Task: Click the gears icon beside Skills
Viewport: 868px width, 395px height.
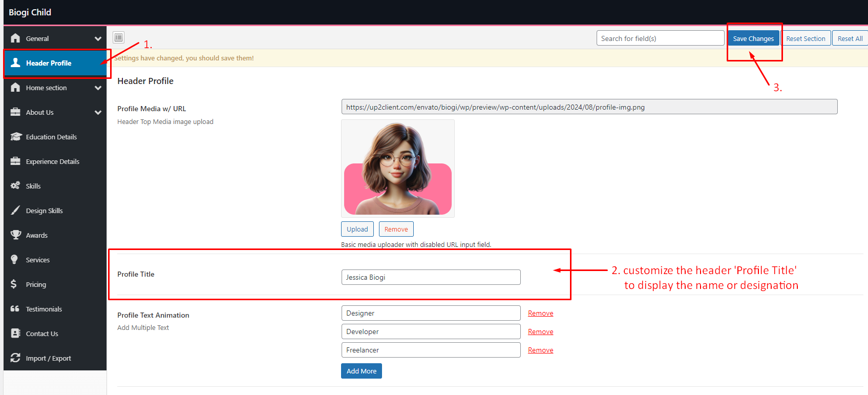Action: coord(16,186)
